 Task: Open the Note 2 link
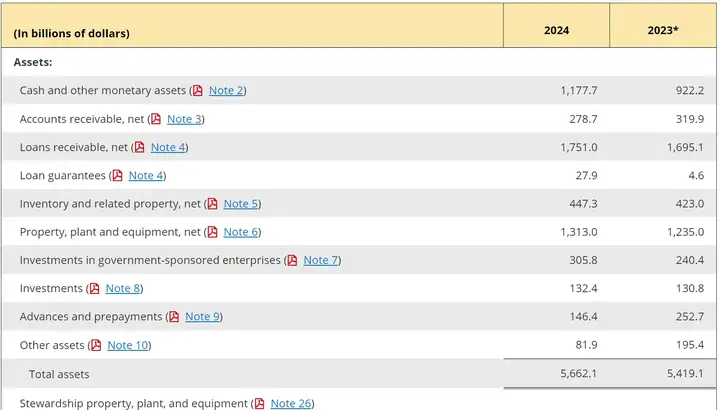pos(226,90)
